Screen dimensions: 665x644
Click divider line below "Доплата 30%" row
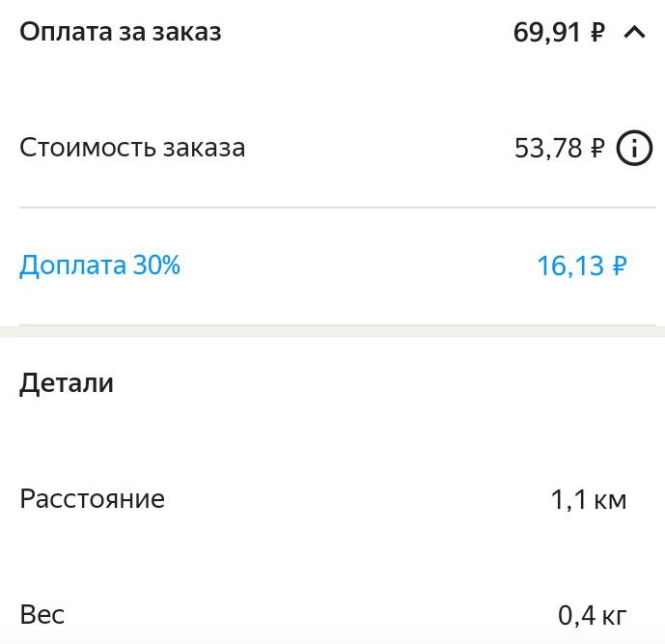tap(332, 324)
